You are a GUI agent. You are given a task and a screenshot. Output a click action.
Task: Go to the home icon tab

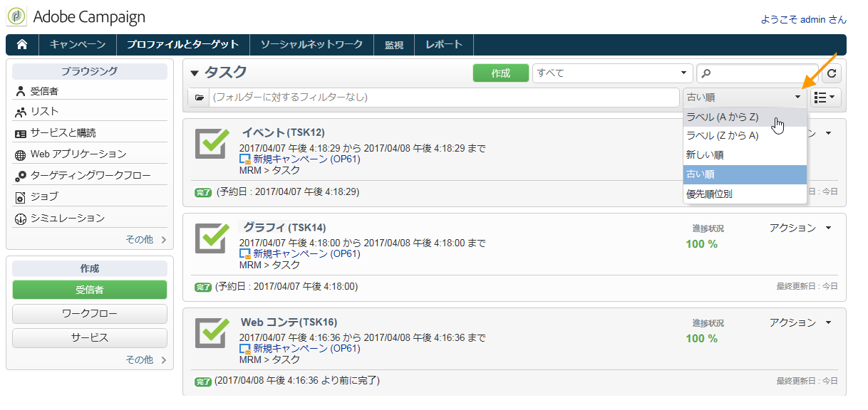(22, 45)
